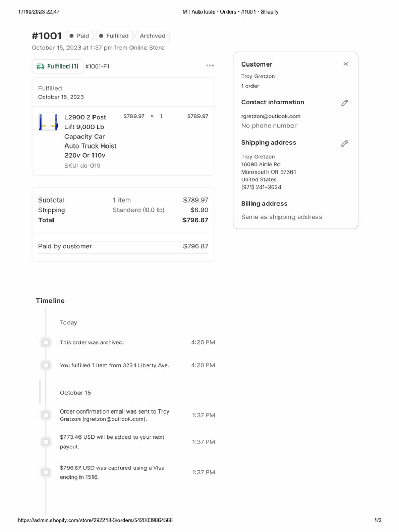
Task: Open the L2900 car lift product thumbnail
Action: coord(48,122)
